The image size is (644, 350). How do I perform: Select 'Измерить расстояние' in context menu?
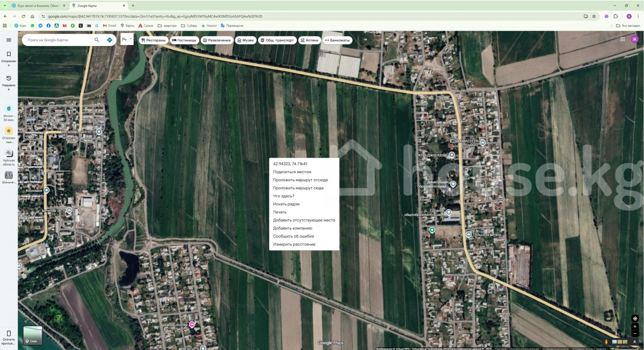coord(294,244)
